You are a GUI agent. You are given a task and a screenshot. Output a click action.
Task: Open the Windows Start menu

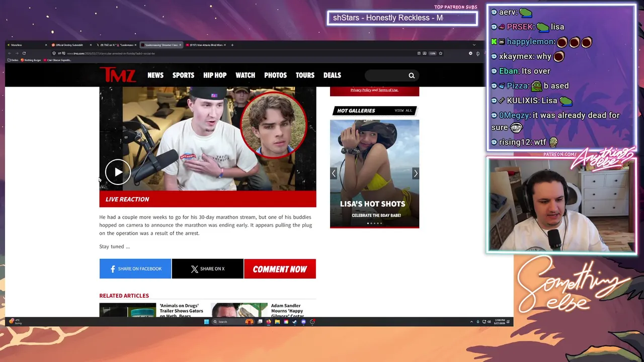pos(206,322)
